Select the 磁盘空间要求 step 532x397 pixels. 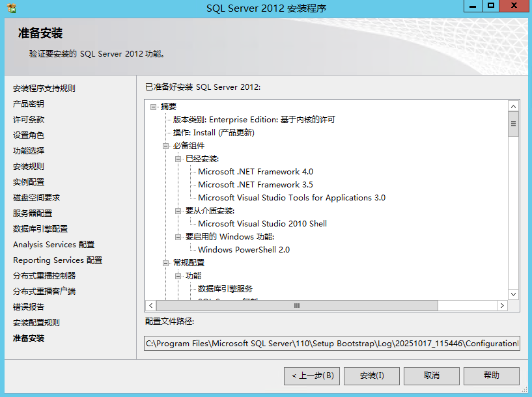click(36, 198)
